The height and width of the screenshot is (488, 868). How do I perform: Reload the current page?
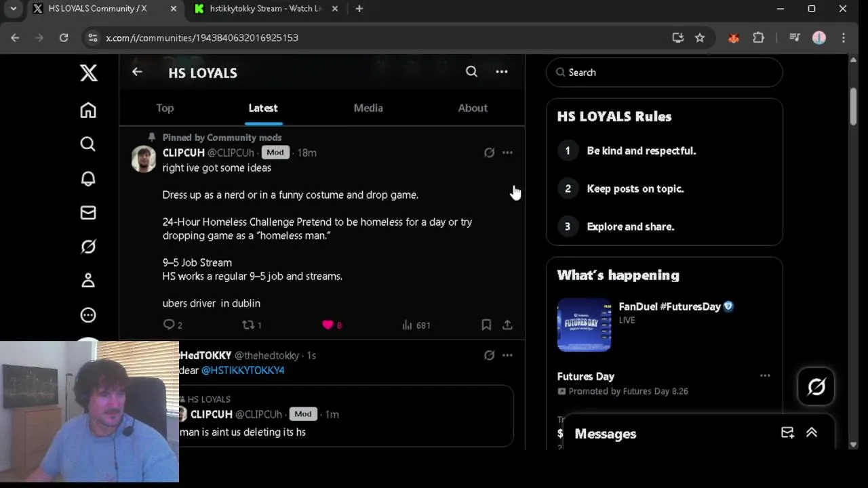(64, 38)
